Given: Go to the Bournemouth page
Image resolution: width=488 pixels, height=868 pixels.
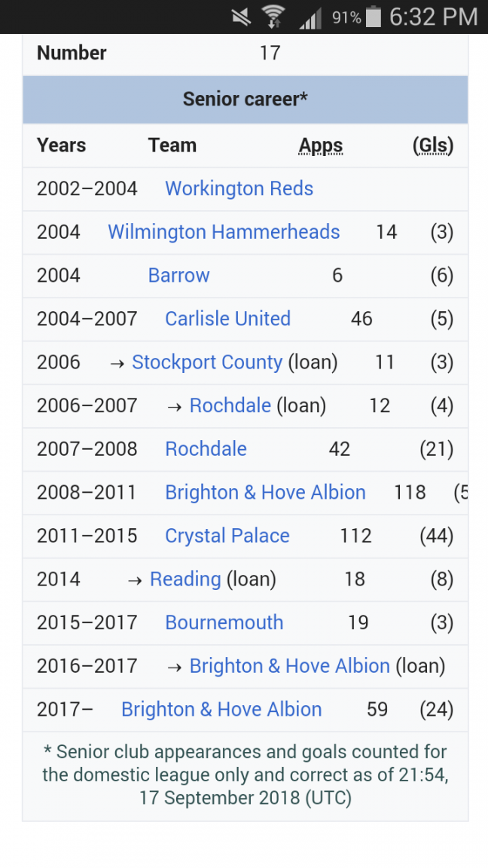Looking at the screenshot, I should point(224,623).
